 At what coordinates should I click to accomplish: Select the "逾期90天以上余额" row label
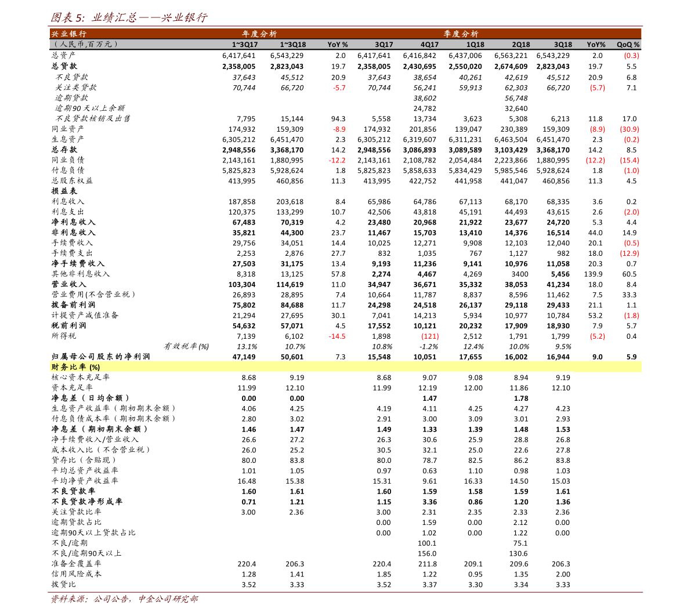pos(90,108)
